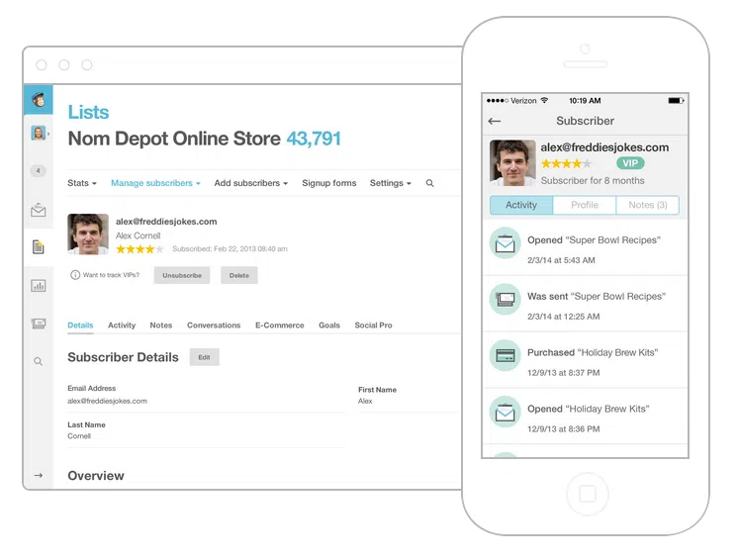Select the E-Commerce tab
The width and height of the screenshot is (739, 560).
pos(279,326)
